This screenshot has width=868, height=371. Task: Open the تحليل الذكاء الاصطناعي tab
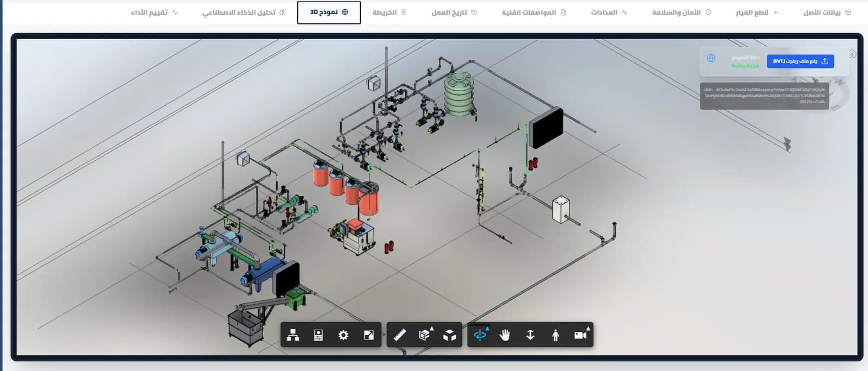(x=244, y=12)
